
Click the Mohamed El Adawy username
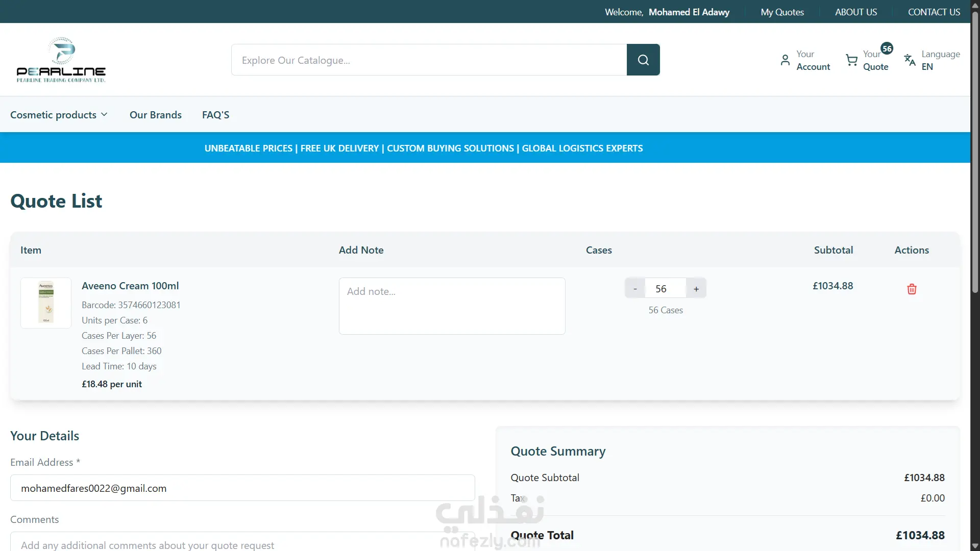(689, 12)
